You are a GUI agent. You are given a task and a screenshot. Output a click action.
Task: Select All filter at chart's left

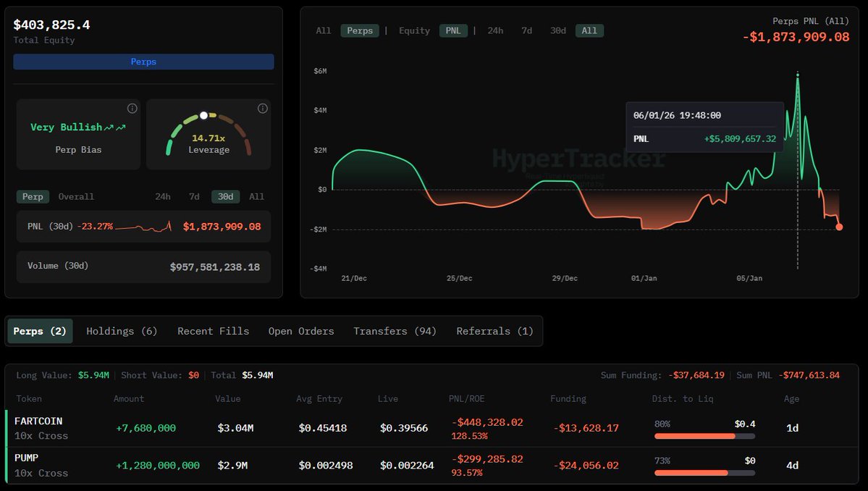324,30
